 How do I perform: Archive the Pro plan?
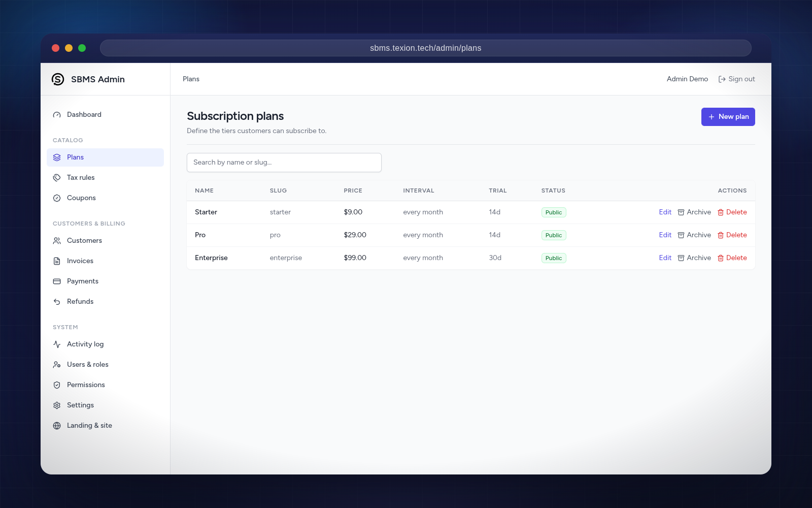click(x=694, y=235)
